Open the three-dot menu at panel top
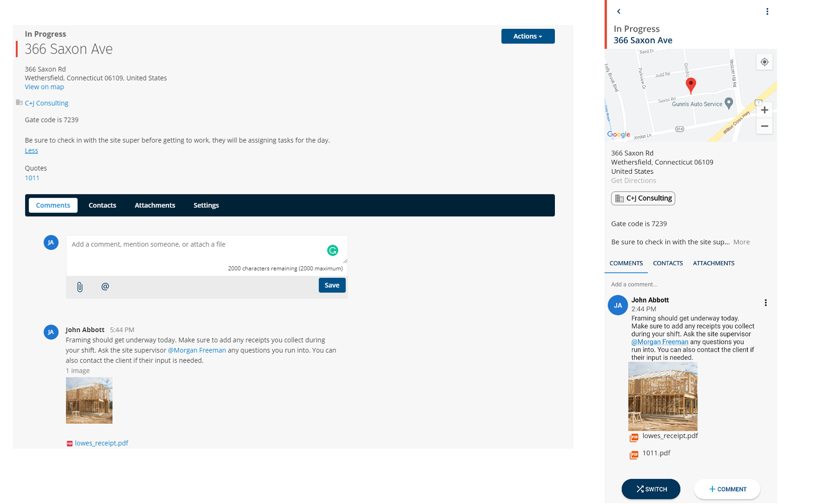 [767, 11]
